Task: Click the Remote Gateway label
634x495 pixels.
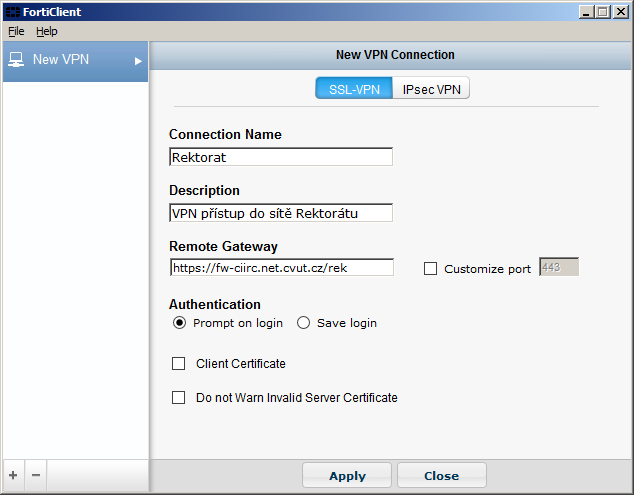Action: pos(223,246)
